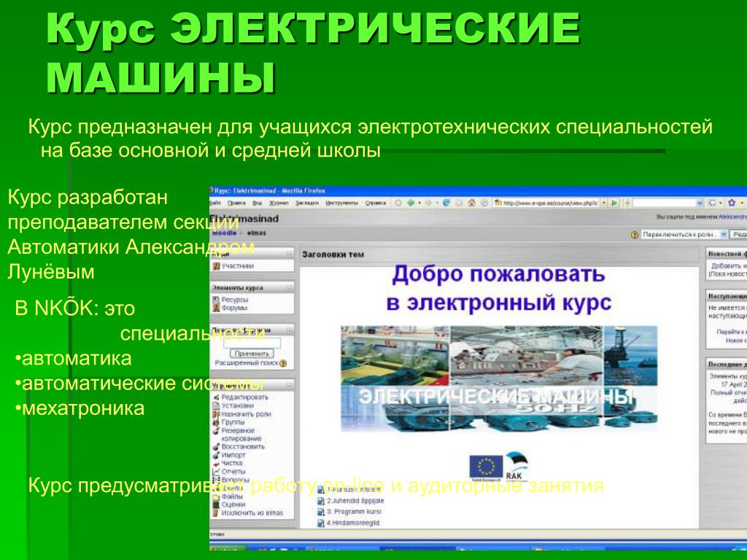The width and height of the screenshot is (747, 560).
Task: Click the document icon beside 2.Juhendid õppijale
Action: 321,501
